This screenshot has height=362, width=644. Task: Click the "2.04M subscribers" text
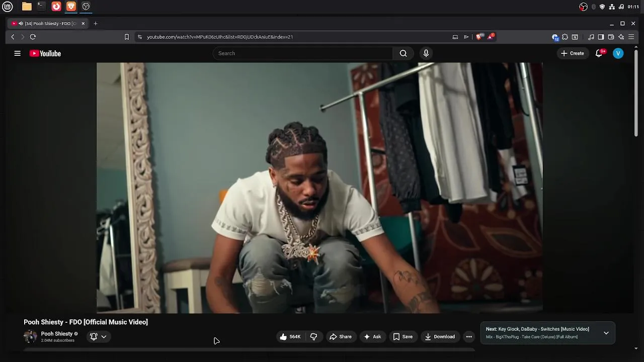click(x=57, y=340)
